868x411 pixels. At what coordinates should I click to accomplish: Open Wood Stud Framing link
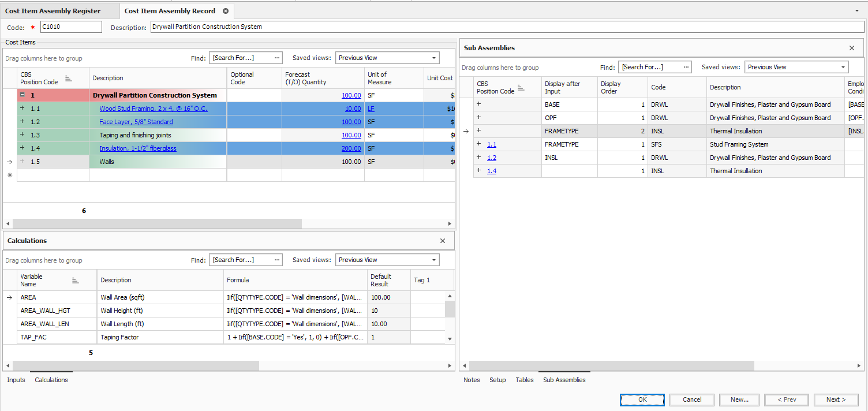click(x=153, y=109)
